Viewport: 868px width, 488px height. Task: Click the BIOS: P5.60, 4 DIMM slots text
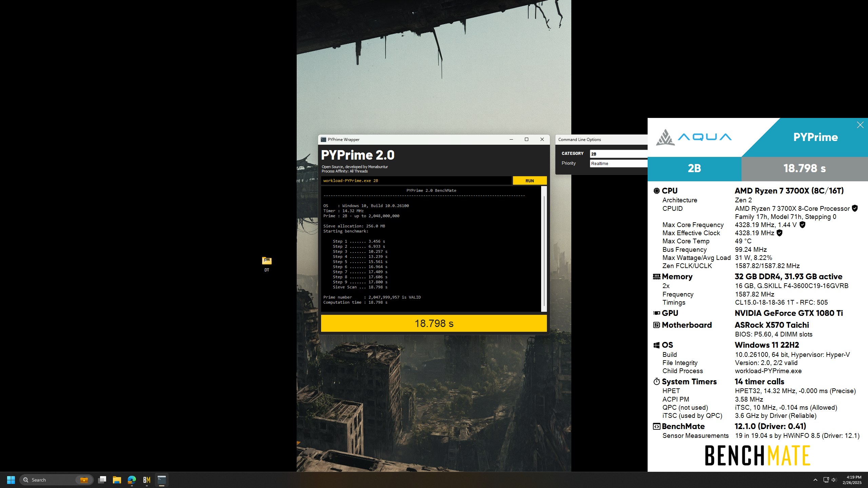click(x=774, y=334)
